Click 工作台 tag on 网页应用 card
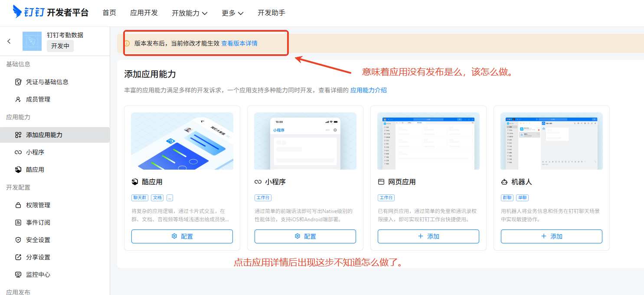This screenshot has width=644, height=295. (x=386, y=198)
